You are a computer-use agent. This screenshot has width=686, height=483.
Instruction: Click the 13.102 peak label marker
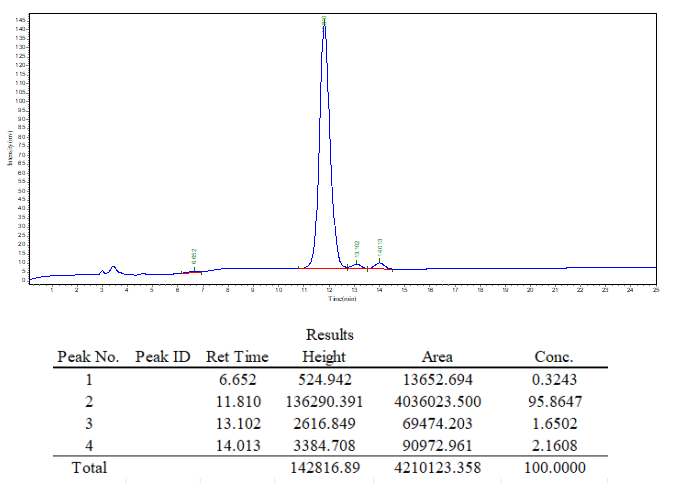point(357,249)
